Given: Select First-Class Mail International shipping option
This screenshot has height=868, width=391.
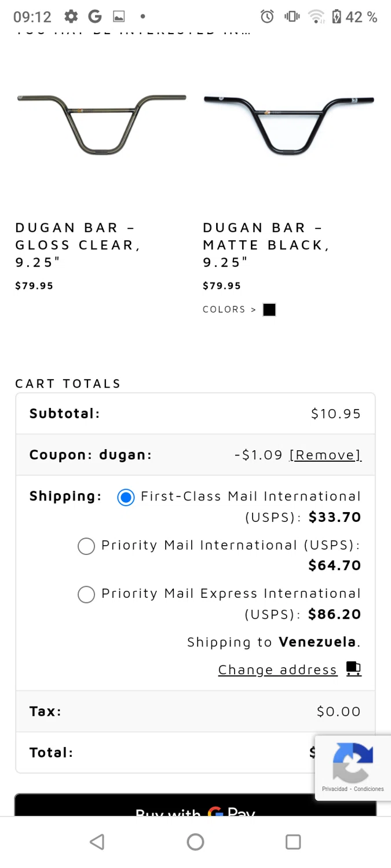Looking at the screenshot, I should pyautogui.click(x=126, y=497).
